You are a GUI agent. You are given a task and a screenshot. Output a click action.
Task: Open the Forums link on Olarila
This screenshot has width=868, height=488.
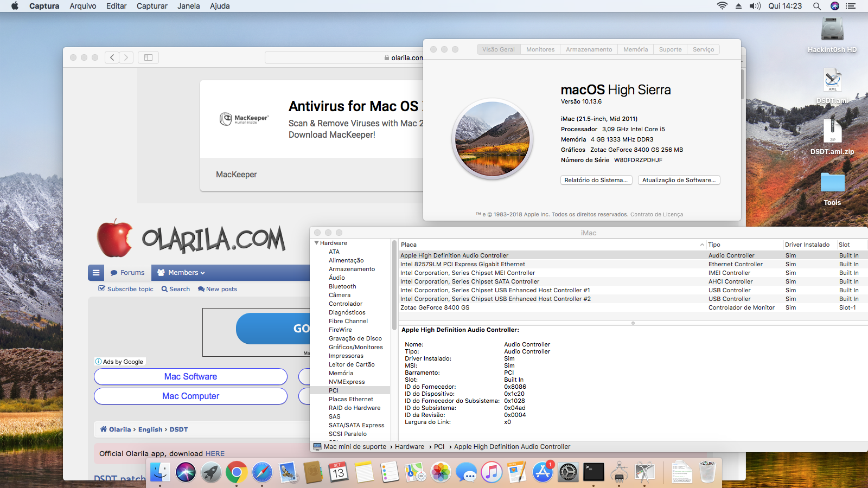click(x=128, y=273)
